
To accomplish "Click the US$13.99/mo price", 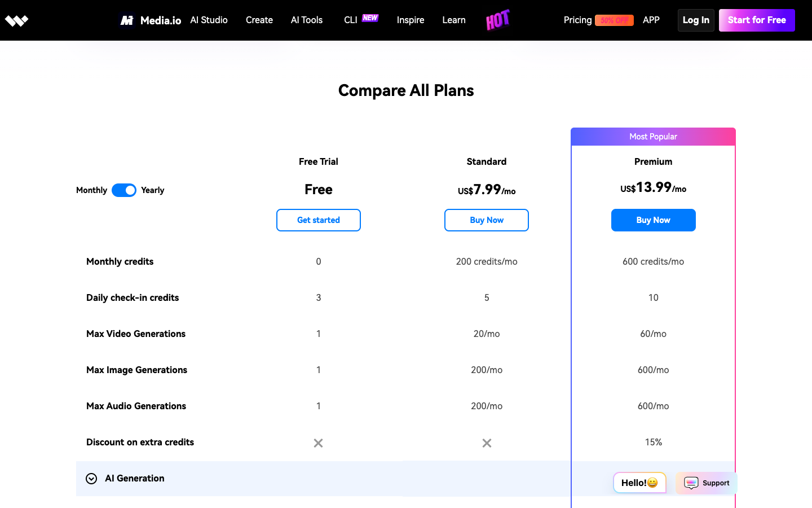I will [x=654, y=187].
